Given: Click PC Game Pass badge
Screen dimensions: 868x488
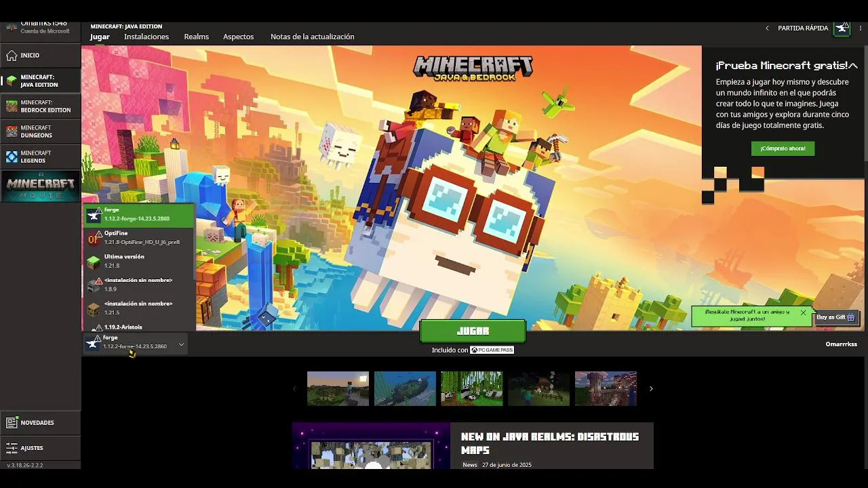Looking at the screenshot, I should [x=492, y=350].
